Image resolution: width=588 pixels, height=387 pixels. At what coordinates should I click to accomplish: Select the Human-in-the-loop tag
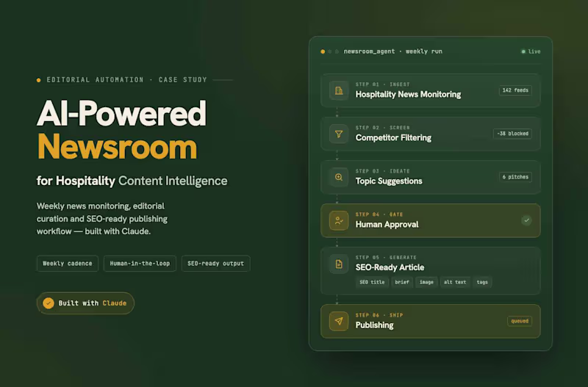coord(140,264)
